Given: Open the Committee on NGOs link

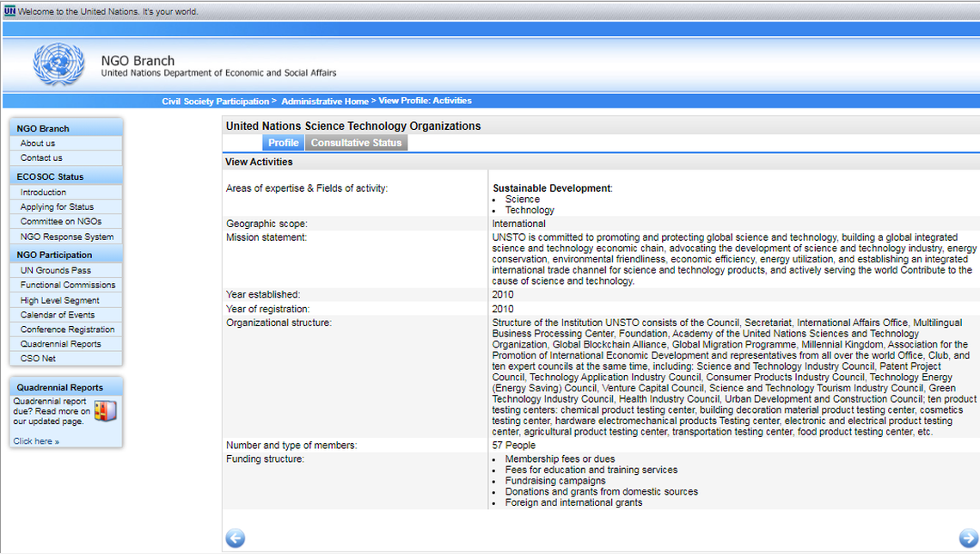Looking at the screenshot, I should click(61, 221).
